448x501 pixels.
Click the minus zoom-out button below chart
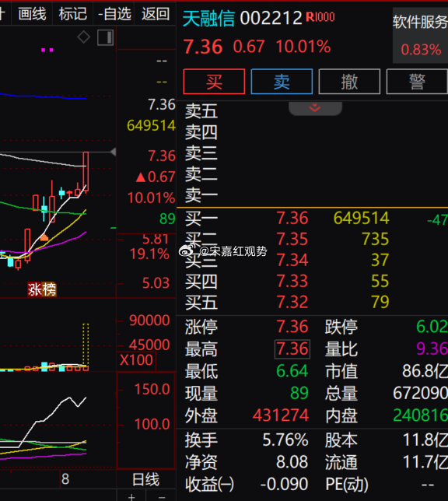point(162,497)
